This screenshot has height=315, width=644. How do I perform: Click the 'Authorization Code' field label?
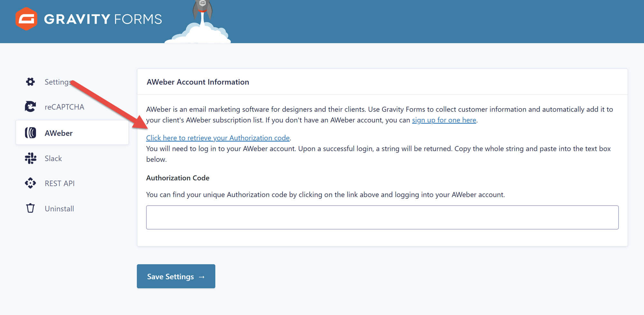click(x=178, y=178)
